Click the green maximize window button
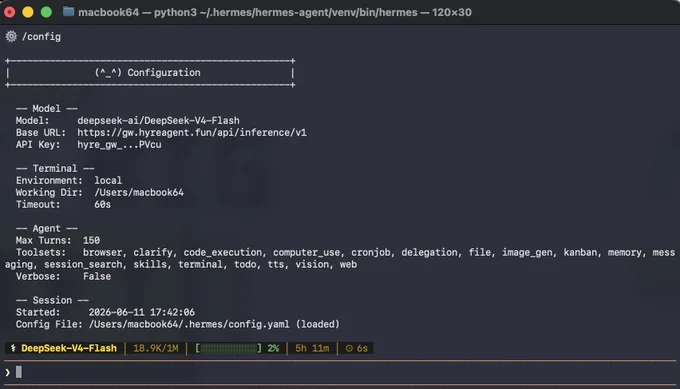The height and width of the screenshot is (389, 680). [46, 12]
